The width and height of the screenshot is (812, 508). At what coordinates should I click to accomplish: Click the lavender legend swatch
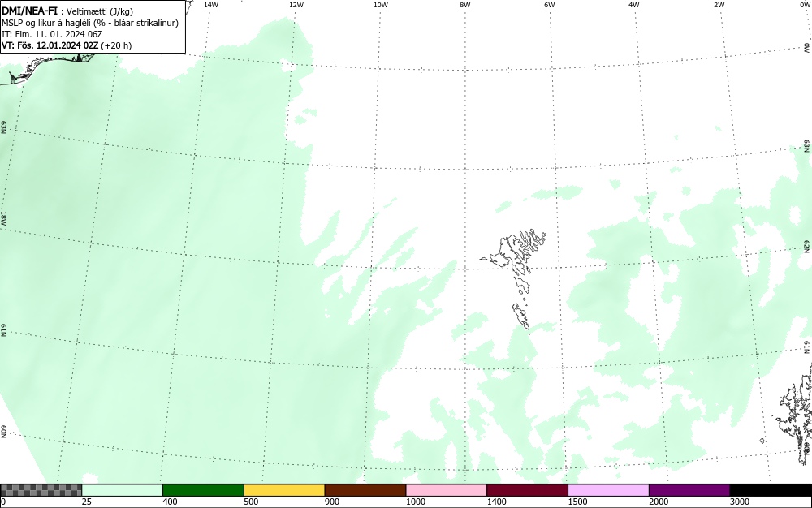point(608,490)
